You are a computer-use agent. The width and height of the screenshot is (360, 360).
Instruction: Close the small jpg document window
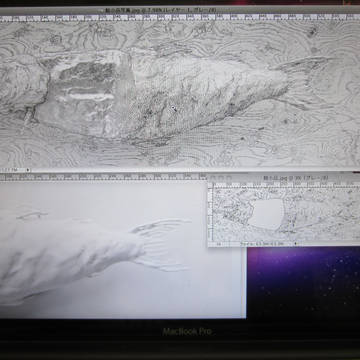pyautogui.click(x=212, y=178)
